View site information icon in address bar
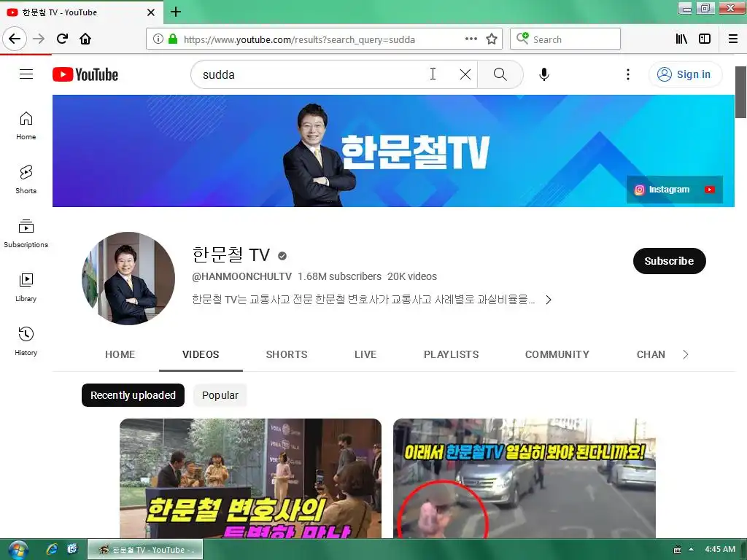 [x=158, y=39]
